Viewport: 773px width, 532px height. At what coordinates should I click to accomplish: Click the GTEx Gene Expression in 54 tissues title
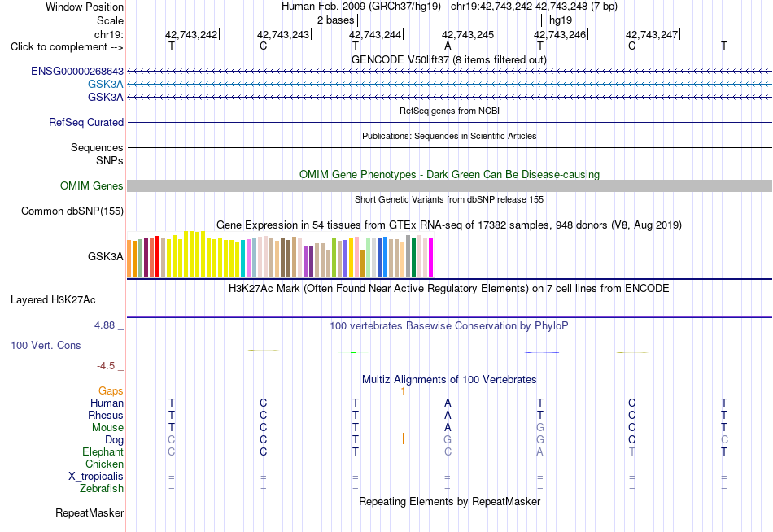[x=449, y=225]
